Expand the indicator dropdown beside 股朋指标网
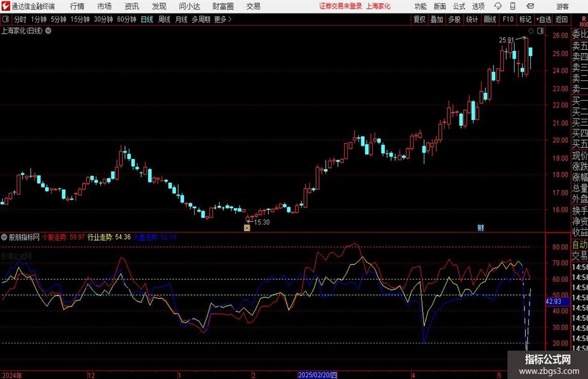This screenshot has height=379, width=588. click(x=4, y=237)
